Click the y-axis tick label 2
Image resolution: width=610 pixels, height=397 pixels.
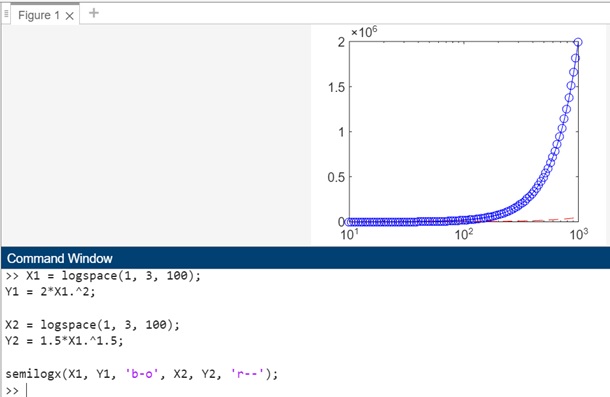tap(341, 42)
